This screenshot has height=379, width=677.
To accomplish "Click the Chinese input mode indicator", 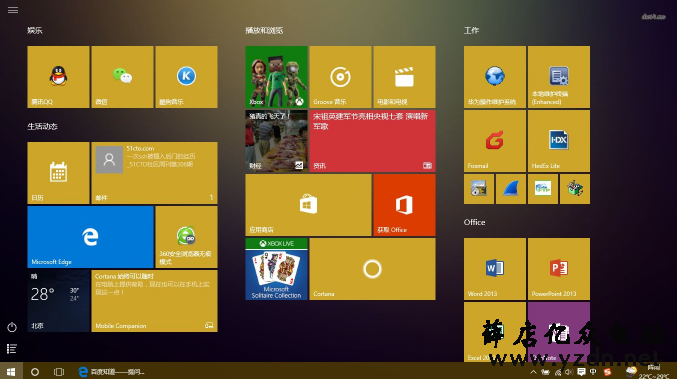I will [x=593, y=372].
